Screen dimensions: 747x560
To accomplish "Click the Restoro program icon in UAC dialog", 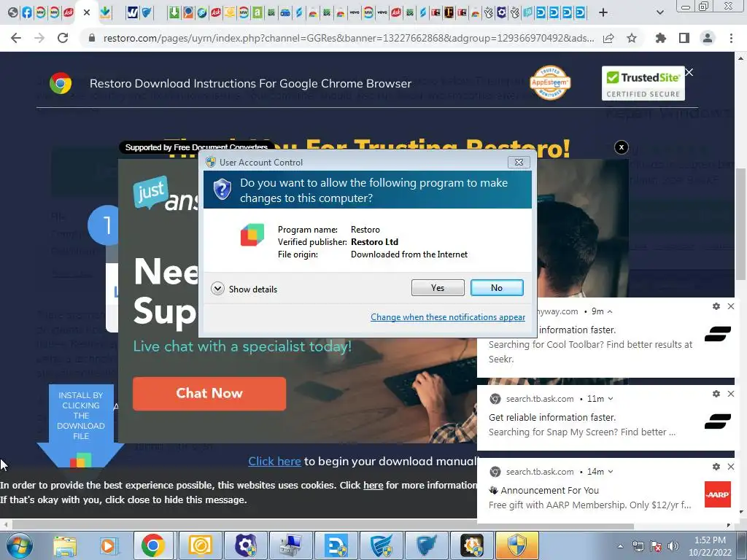I will click(x=252, y=235).
